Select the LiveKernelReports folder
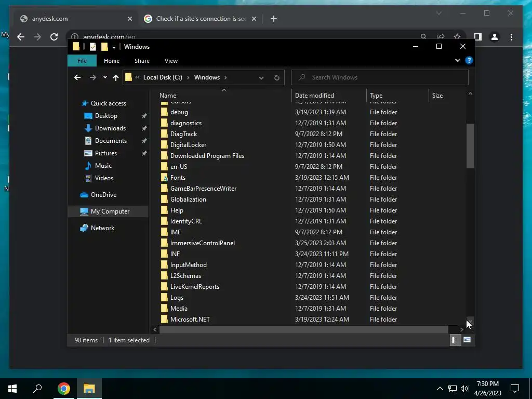The height and width of the screenshot is (399, 532). (x=195, y=287)
